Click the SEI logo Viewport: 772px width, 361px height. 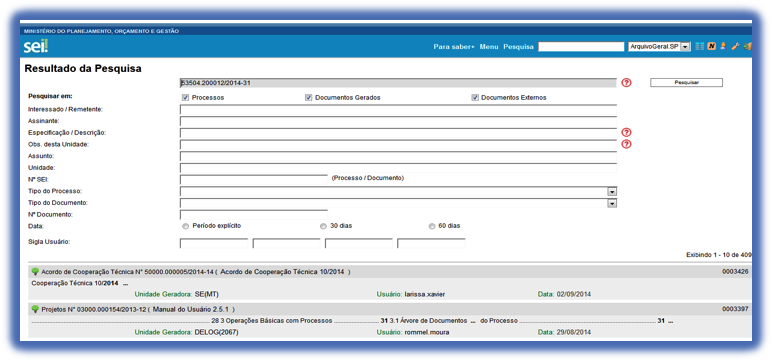35,47
